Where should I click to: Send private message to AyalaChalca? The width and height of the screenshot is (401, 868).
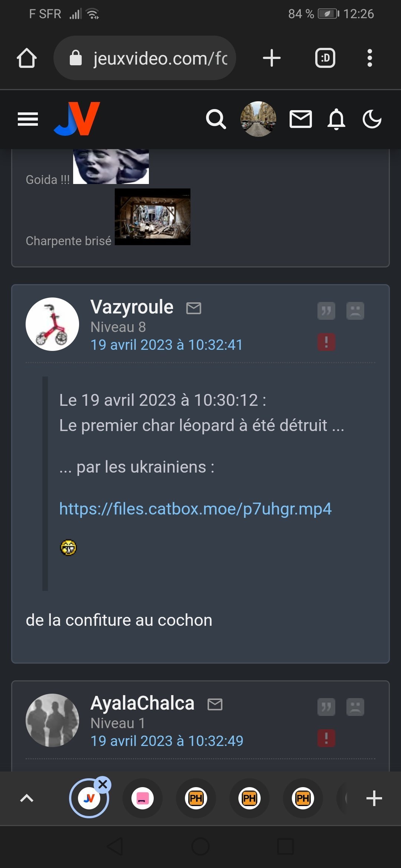tap(215, 704)
